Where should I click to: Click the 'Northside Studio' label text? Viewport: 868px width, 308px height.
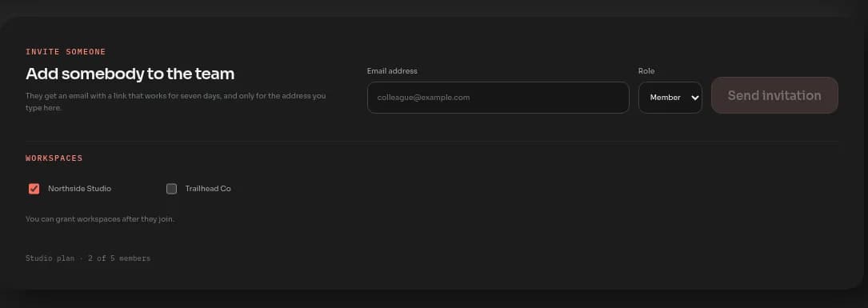point(80,189)
